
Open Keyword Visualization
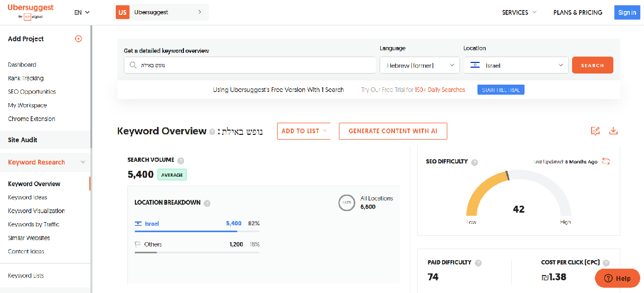(36, 211)
